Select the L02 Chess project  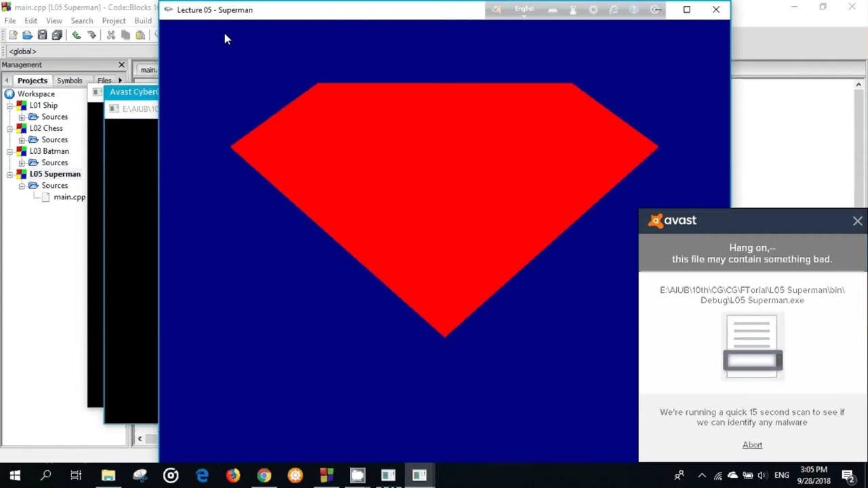coord(46,129)
